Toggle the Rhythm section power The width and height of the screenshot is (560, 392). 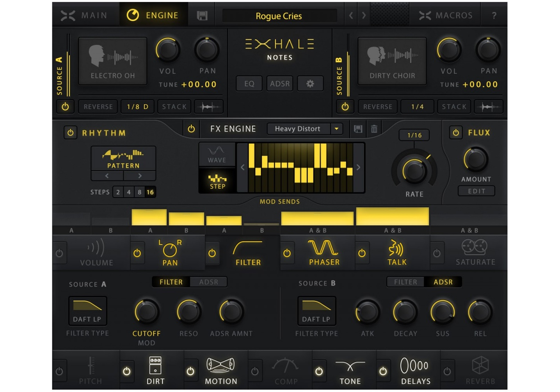point(70,133)
